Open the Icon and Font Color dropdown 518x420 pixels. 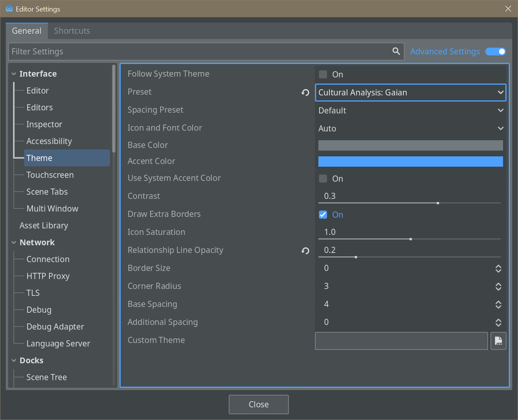tap(410, 128)
